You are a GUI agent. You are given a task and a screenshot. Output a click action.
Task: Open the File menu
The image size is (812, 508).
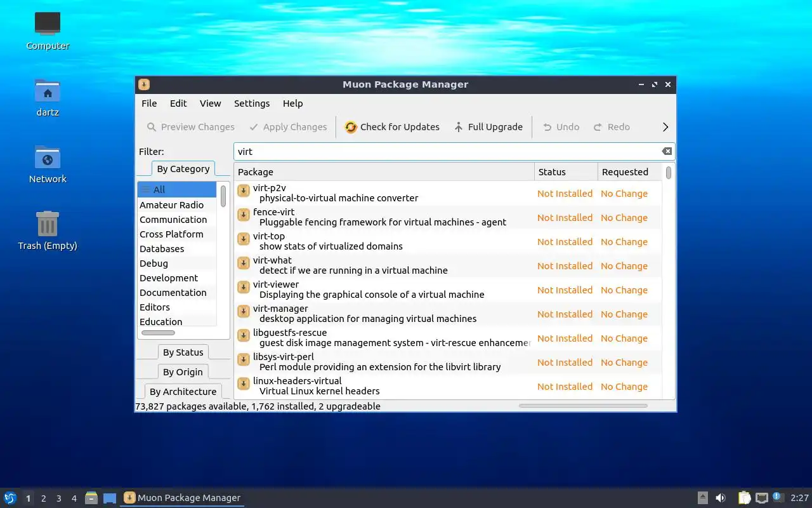point(149,104)
